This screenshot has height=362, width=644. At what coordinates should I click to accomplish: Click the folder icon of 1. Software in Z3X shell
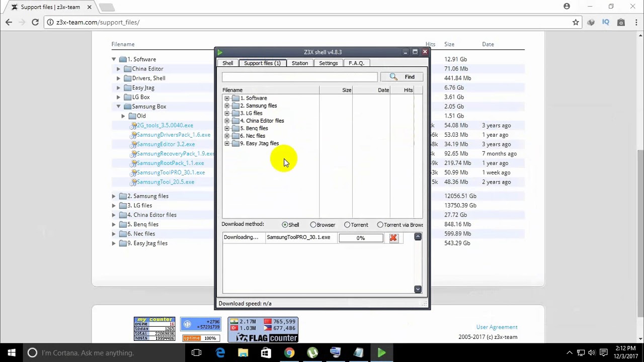(x=235, y=98)
